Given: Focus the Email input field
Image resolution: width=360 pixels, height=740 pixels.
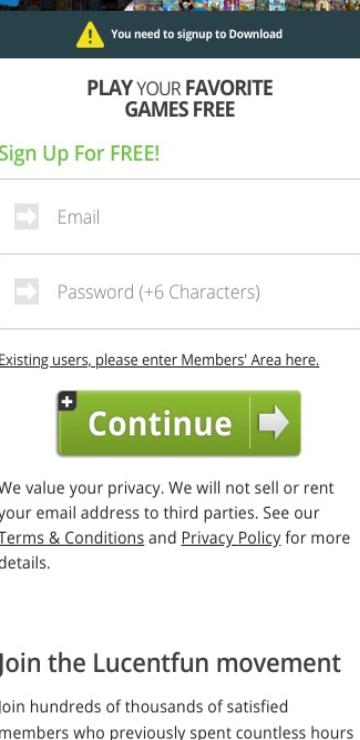Looking at the screenshot, I should tap(180, 217).
